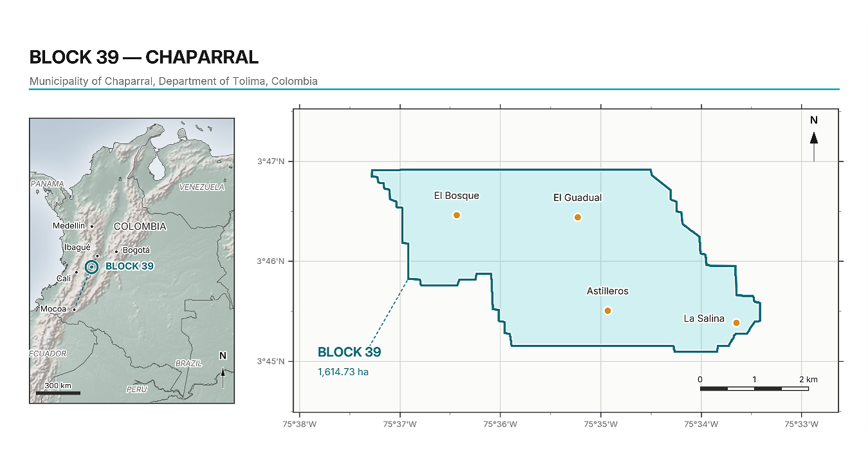The height and width of the screenshot is (455, 868).
Task: Click the '2 km' scale bar label
Action: coord(809,380)
